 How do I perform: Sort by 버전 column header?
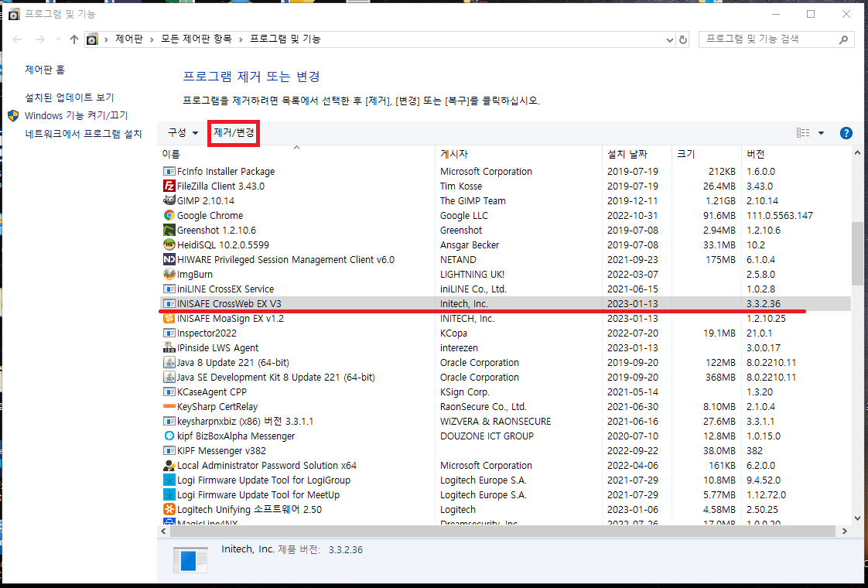[796, 154]
